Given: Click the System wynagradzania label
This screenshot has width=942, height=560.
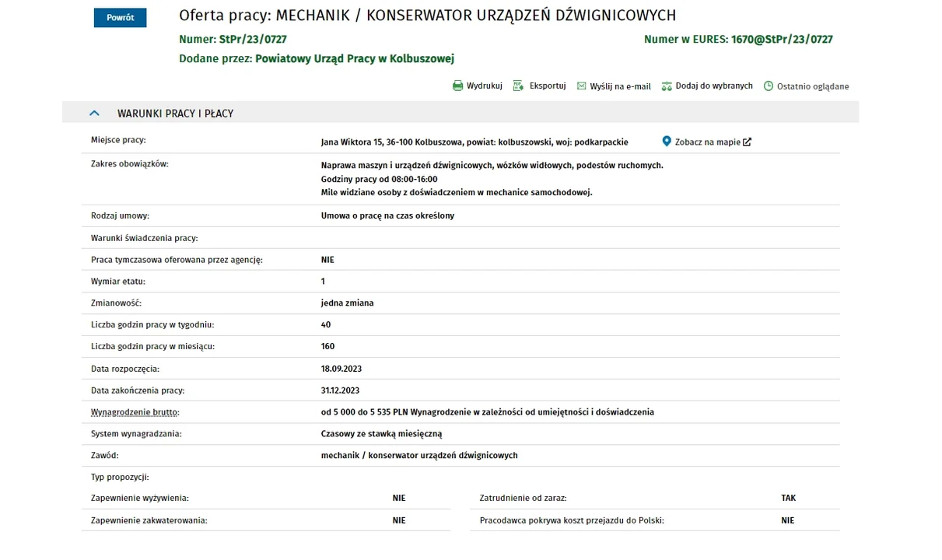Looking at the screenshot, I should [136, 434].
